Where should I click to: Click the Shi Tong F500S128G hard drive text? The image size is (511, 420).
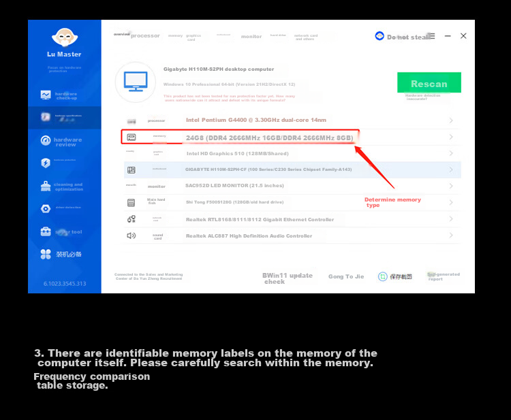coord(234,202)
